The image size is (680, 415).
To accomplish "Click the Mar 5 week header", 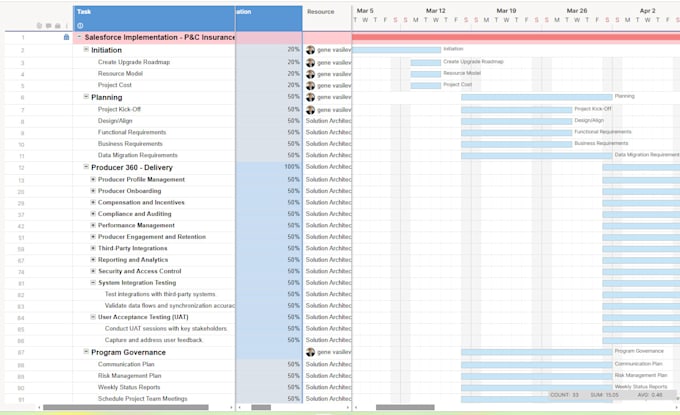I will pyautogui.click(x=365, y=10).
